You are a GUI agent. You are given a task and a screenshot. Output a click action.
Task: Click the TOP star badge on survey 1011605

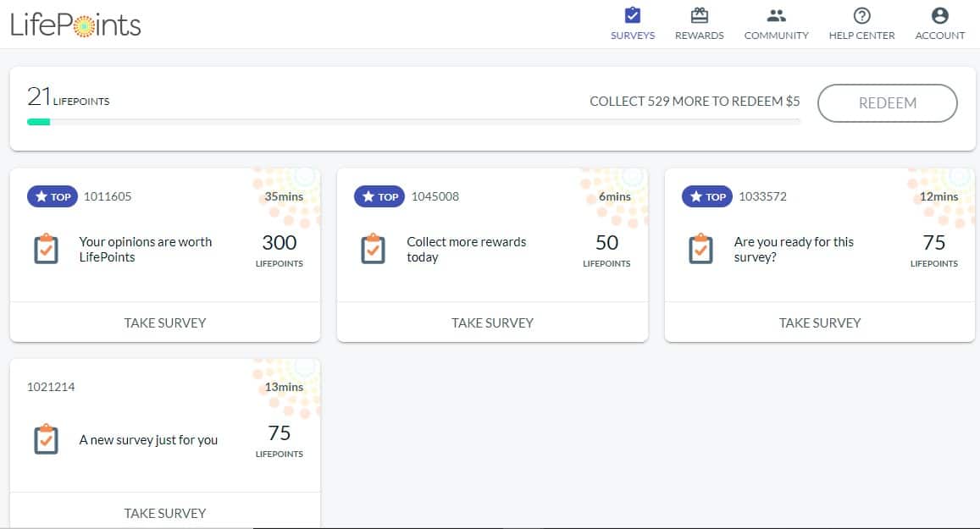tap(52, 196)
